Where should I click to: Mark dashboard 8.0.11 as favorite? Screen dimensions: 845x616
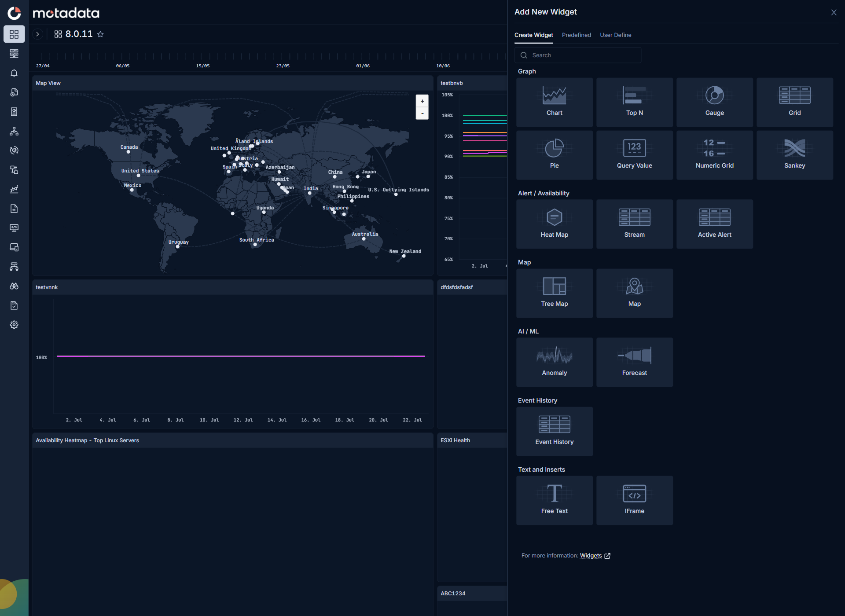coord(100,34)
